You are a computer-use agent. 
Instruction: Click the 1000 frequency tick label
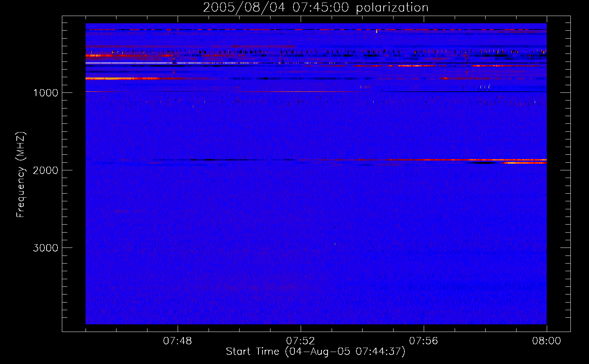(x=46, y=93)
